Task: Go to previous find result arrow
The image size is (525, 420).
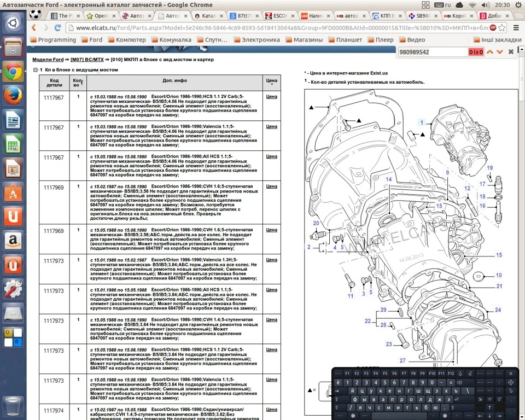Action: (490, 52)
